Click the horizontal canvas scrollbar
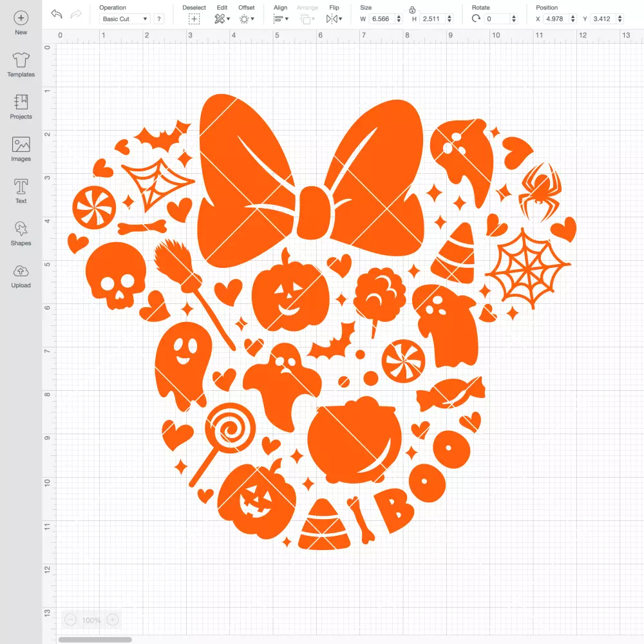The width and height of the screenshot is (644, 644). tap(95, 639)
